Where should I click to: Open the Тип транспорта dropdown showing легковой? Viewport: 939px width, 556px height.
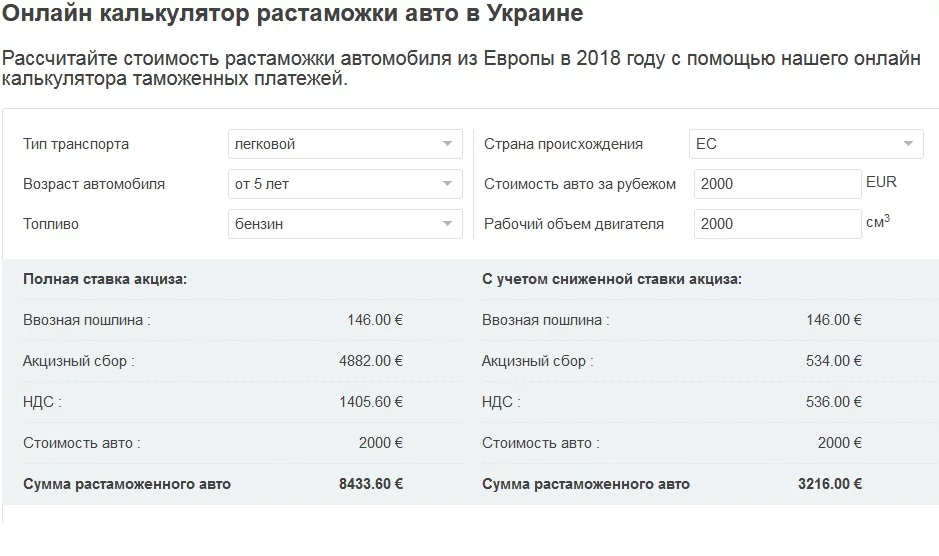click(x=345, y=144)
